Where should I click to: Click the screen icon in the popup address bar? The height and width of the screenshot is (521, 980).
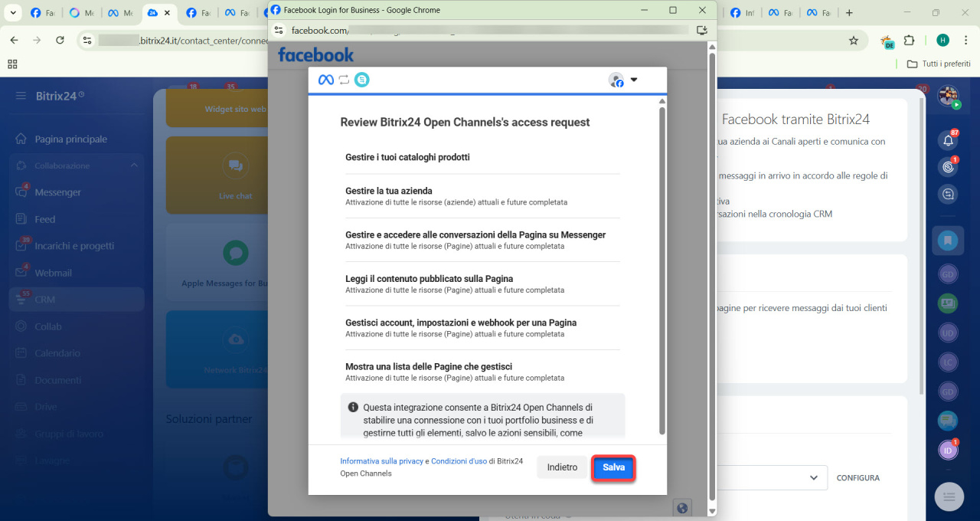click(702, 30)
